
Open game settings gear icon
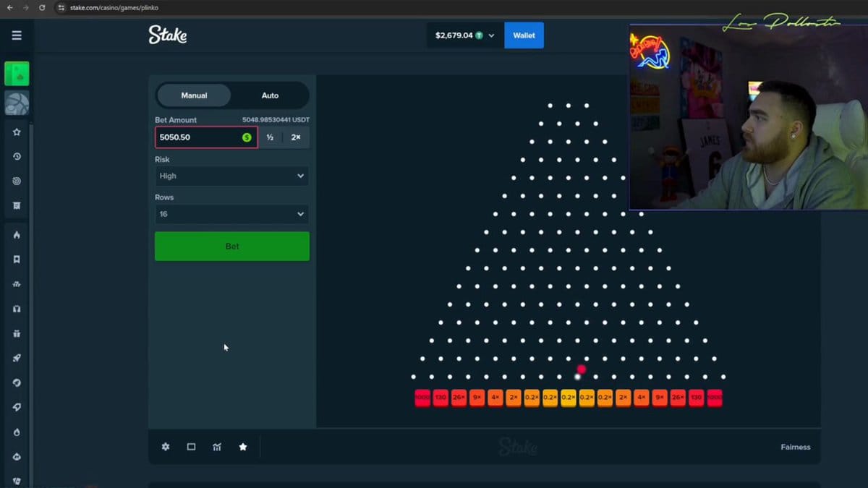(x=166, y=447)
